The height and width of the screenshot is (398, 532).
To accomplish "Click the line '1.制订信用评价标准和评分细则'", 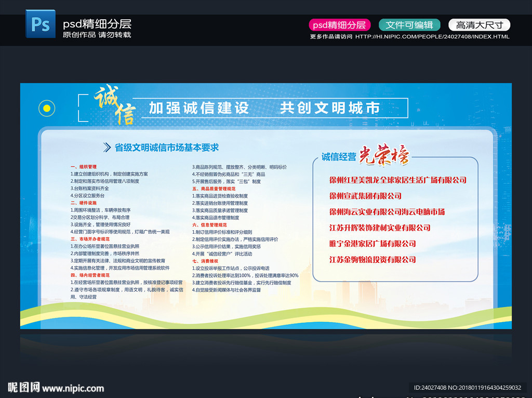I will point(222,232).
